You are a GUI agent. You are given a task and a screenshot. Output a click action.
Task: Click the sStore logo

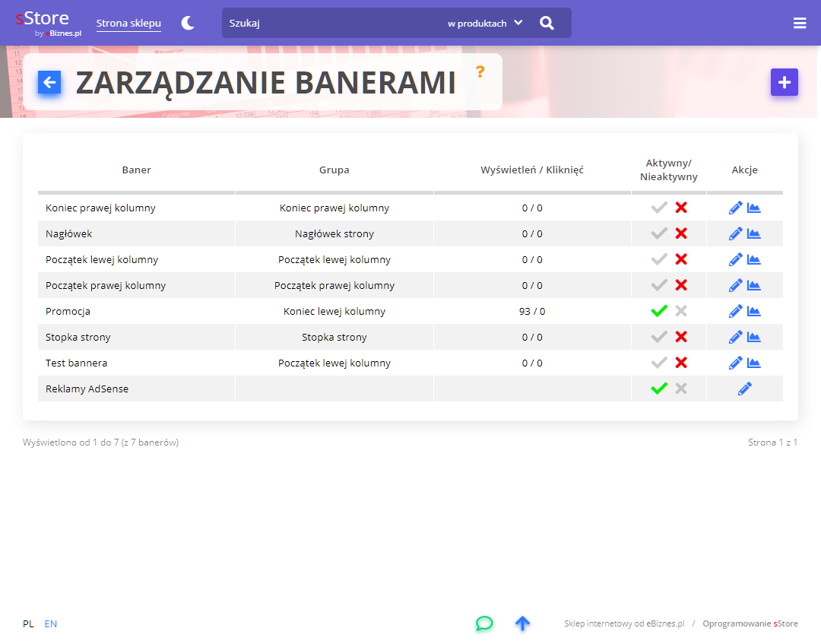(48, 23)
